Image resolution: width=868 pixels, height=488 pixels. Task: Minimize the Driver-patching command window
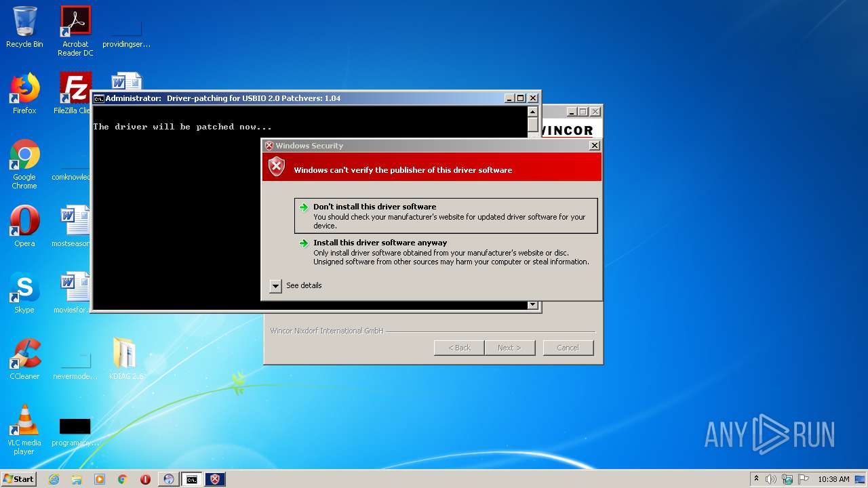click(509, 98)
